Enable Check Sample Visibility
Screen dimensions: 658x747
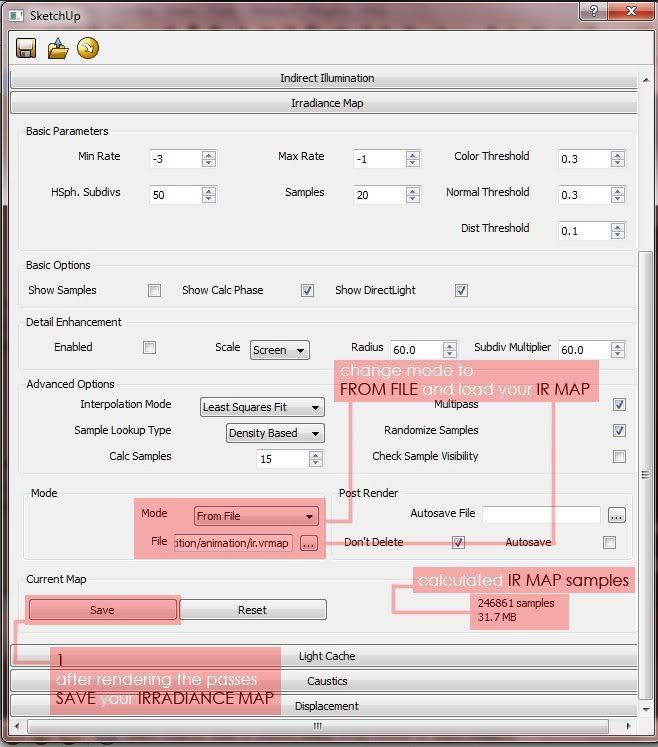(x=619, y=456)
